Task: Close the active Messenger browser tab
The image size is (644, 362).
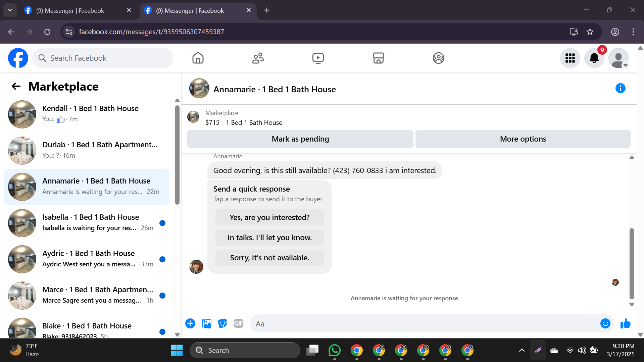Action: 249,10
